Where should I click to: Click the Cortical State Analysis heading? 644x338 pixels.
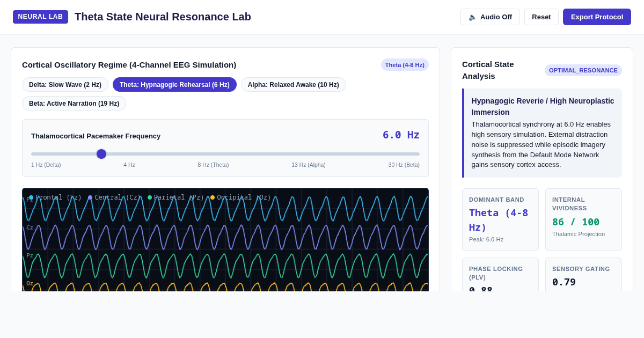[488, 70]
